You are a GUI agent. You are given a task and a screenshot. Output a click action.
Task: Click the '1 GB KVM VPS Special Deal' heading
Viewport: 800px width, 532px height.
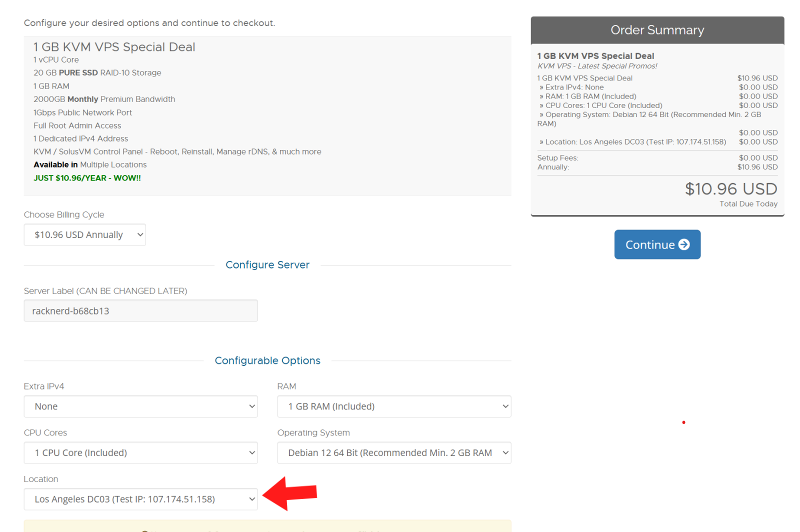click(x=114, y=47)
